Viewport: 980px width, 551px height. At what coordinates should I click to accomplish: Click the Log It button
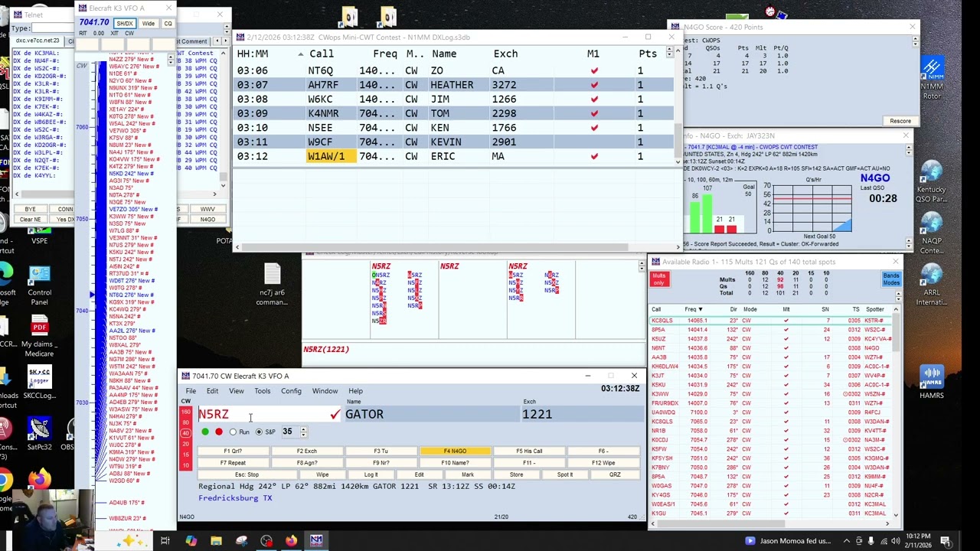pyautogui.click(x=371, y=474)
